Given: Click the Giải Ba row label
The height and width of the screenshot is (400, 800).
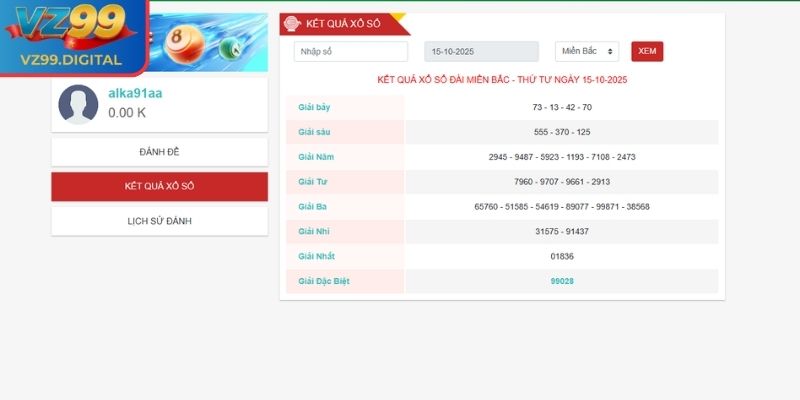Looking at the screenshot, I should tap(313, 207).
